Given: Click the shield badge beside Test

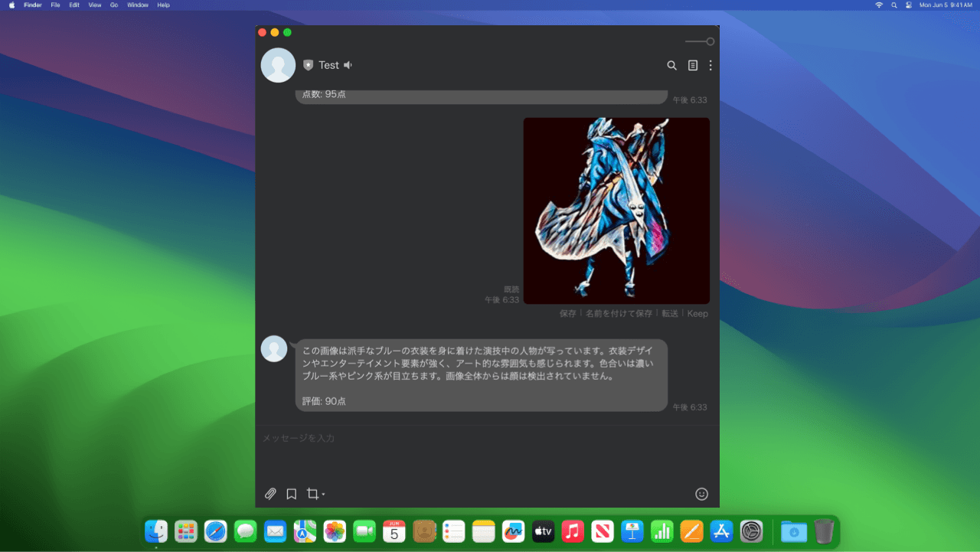Looking at the screenshot, I should (309, 65).
